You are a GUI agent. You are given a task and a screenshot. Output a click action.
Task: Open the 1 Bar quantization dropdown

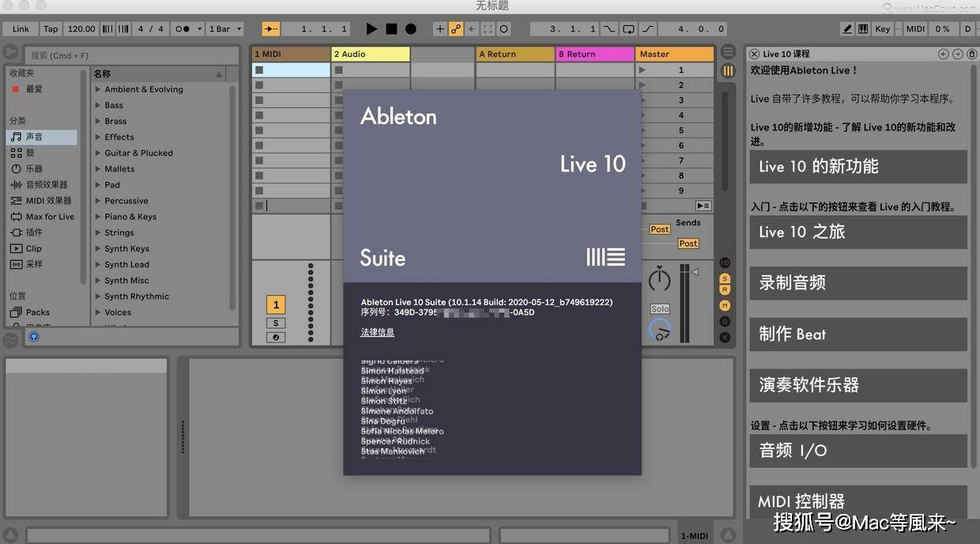click(x=227, y=28)
